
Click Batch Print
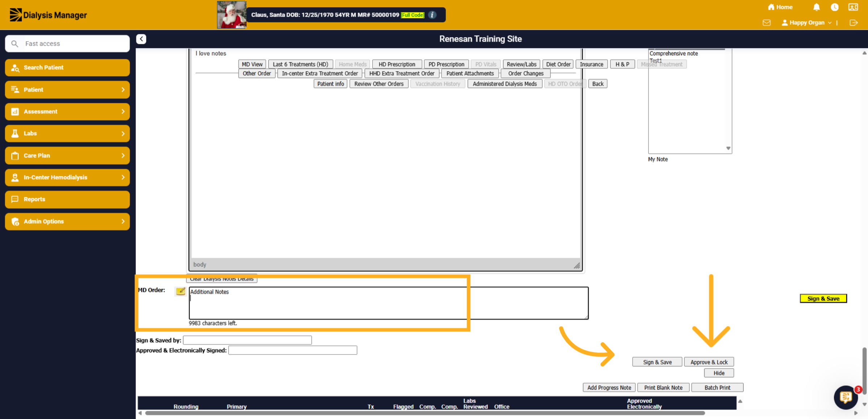pos(717,388)
